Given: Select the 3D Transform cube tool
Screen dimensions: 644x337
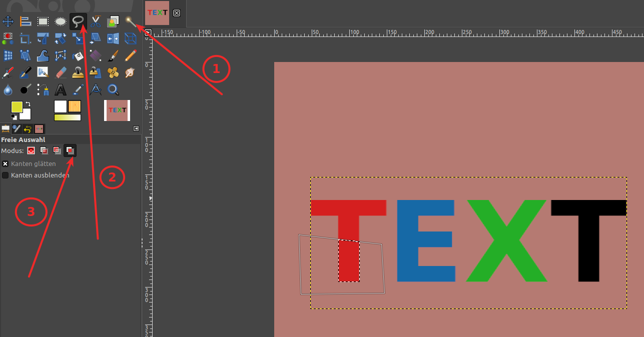Looking at the screenshot, I should (x=131, y=38).
